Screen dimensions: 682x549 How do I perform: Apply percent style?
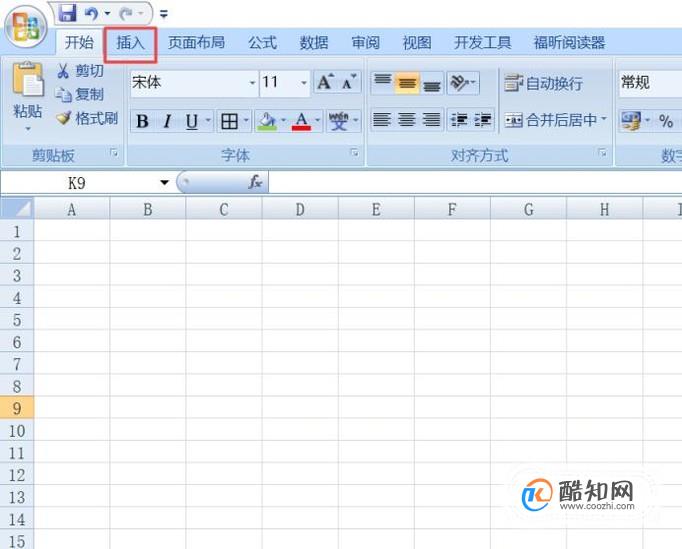pyautogui.click(x=665, y=121)
